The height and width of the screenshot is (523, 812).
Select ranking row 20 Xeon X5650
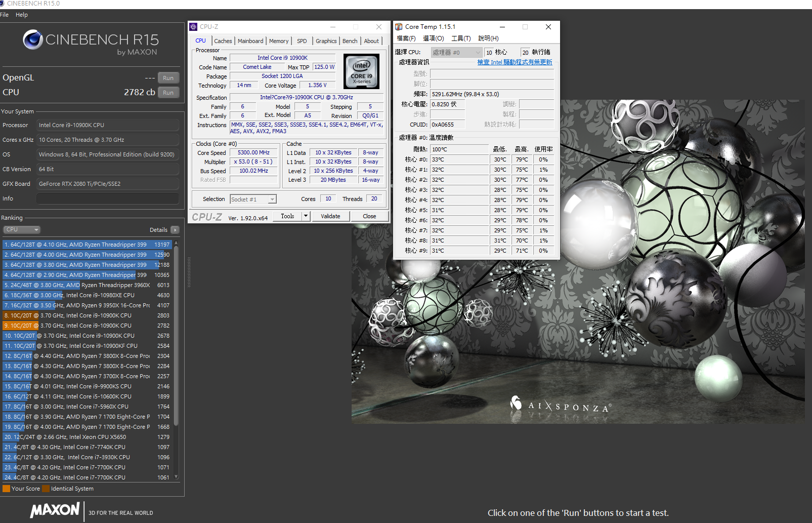[87, 437]
